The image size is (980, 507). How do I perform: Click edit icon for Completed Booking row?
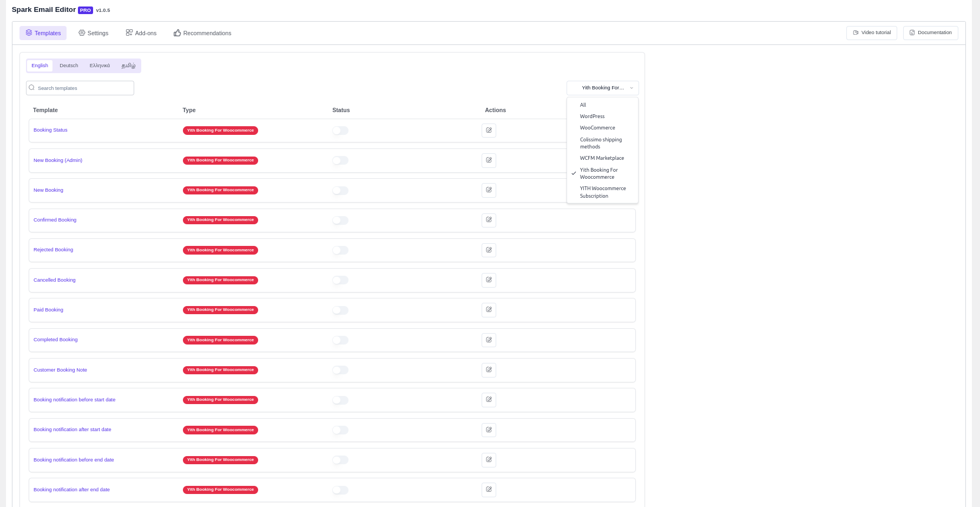[489, 340]
